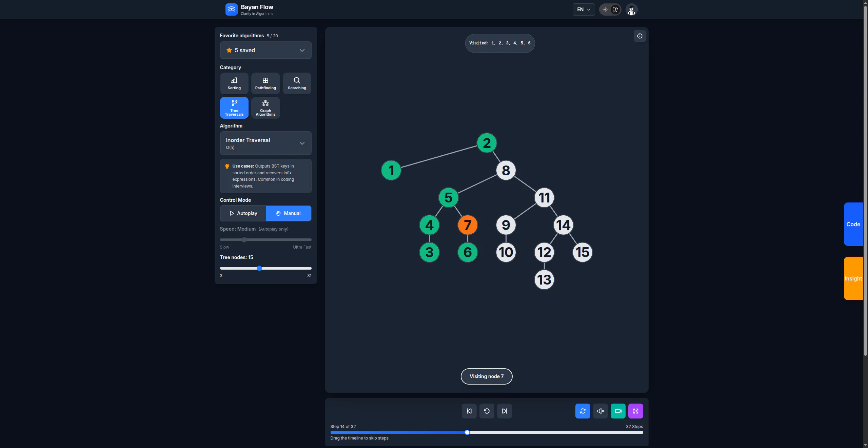Open the Code side panel
The height and width of the screenshot is (448, 868).
point(853,224)
